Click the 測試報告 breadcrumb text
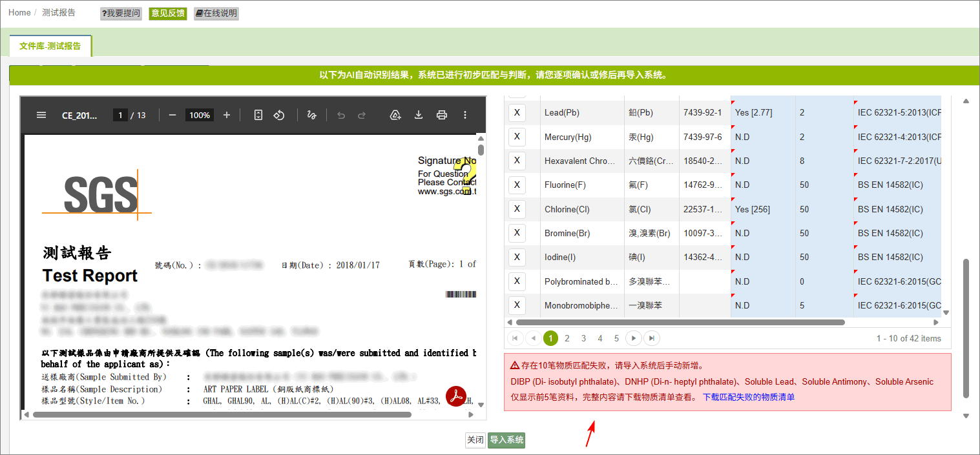The width and height of the screenshot is (980, 455). click(59, 13)
